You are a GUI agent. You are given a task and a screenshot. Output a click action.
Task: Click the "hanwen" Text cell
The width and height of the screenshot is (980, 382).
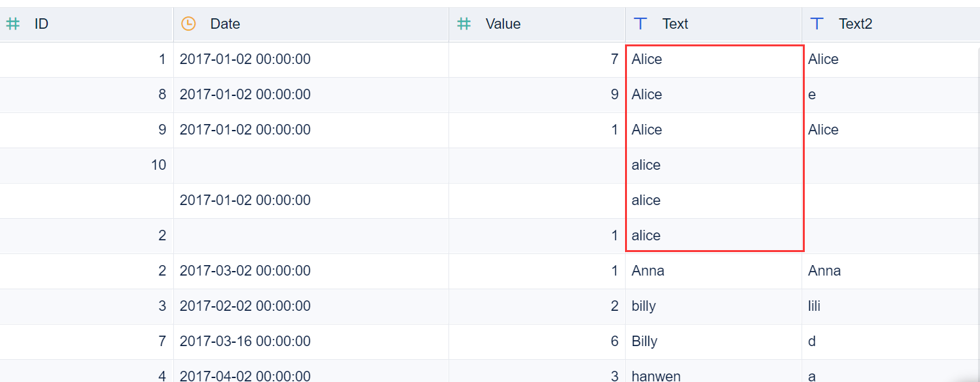pos(656,375)
